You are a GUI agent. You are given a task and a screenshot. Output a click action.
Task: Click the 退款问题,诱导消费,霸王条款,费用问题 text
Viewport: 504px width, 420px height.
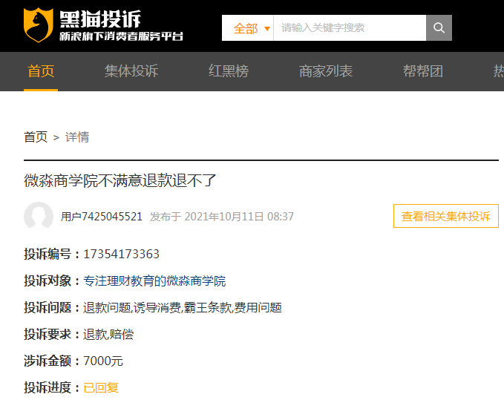click(183, 308)
